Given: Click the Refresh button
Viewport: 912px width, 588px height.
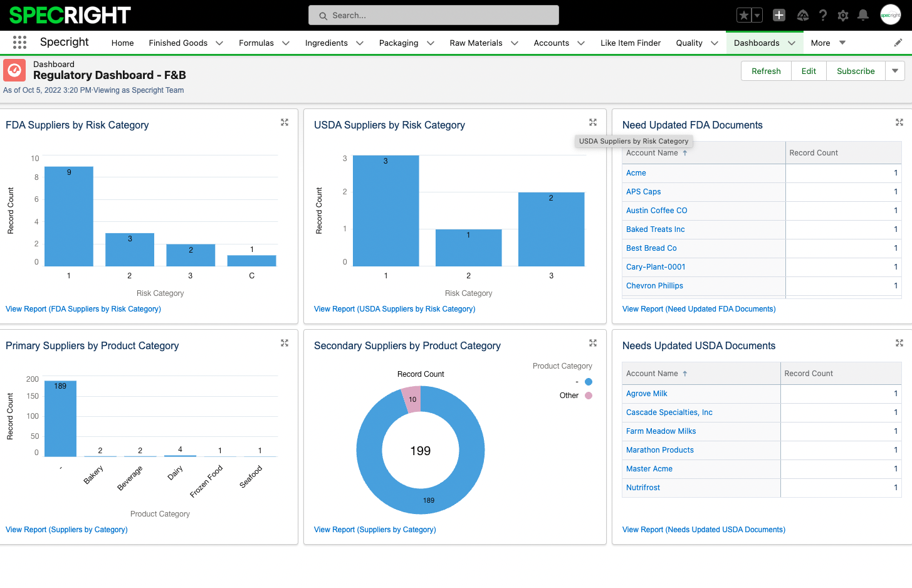Looking at the screenshot, I should click(x=766, y=71).
